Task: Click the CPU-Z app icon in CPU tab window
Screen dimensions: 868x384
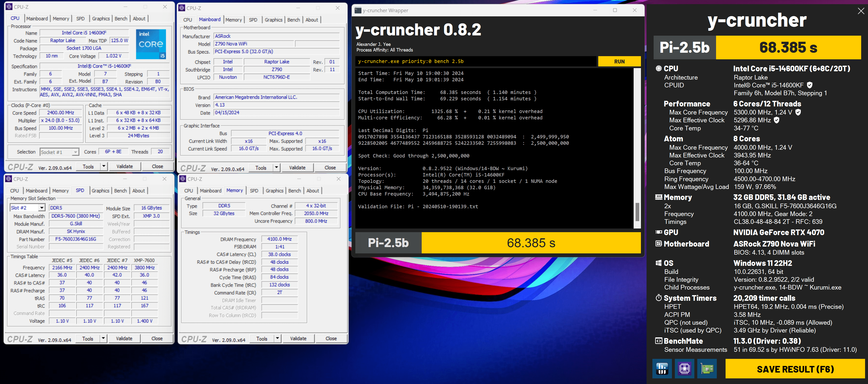Action: coord(9,7)
